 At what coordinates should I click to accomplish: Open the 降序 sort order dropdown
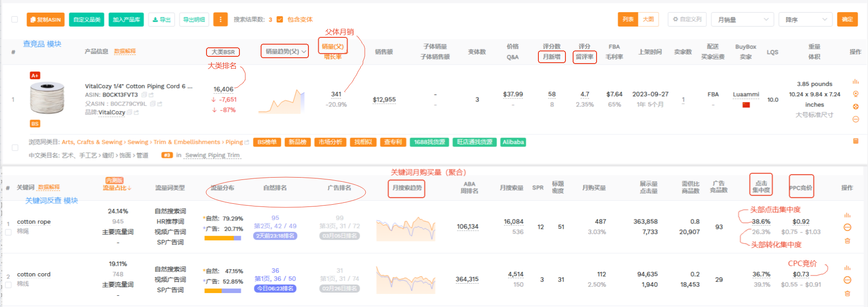coord(805,19)
